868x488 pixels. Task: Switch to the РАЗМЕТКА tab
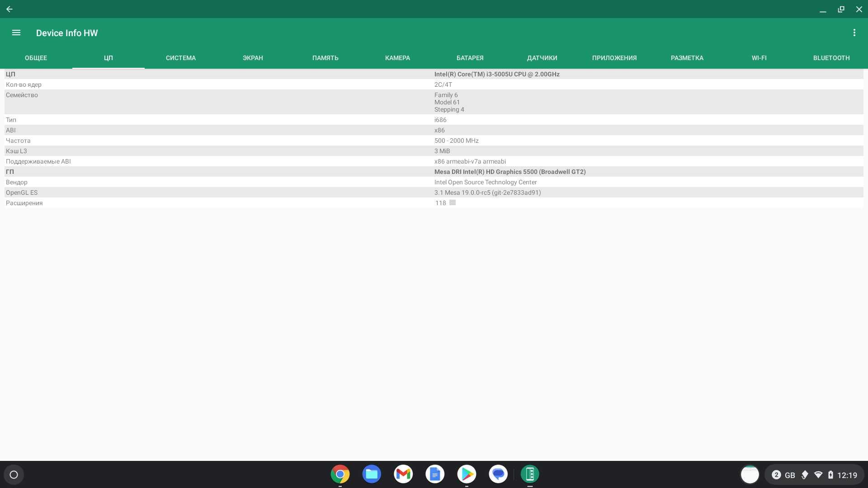(x=687, y=58)
